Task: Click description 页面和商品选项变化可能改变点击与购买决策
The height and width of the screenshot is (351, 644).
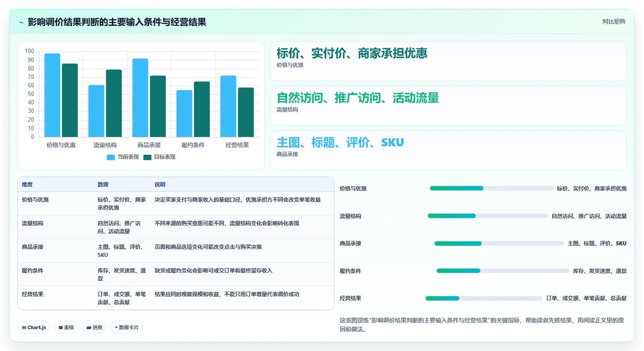Action: point(208,247)
